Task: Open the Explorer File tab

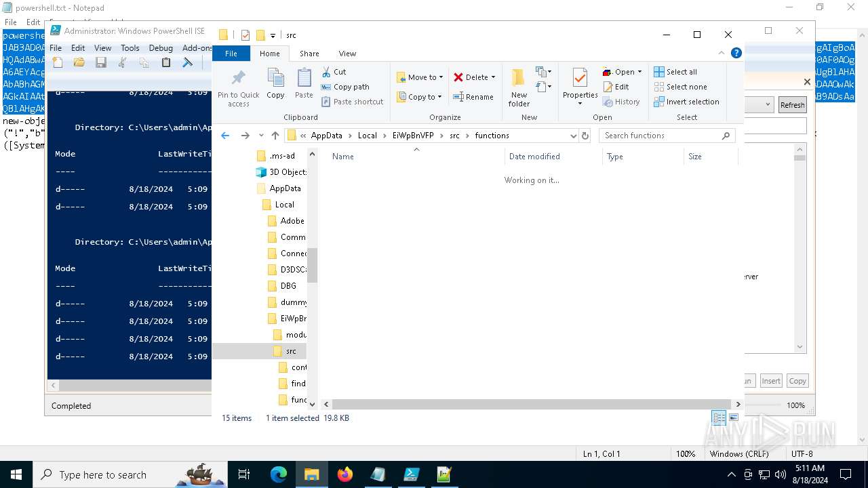Action: (231, 54)
